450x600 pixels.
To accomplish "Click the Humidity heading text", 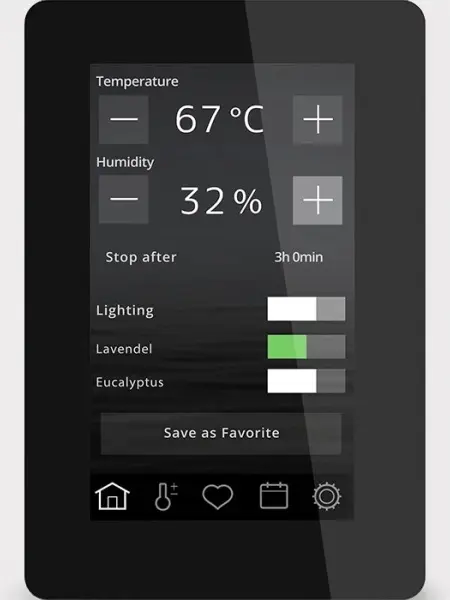I will point(125,162).
